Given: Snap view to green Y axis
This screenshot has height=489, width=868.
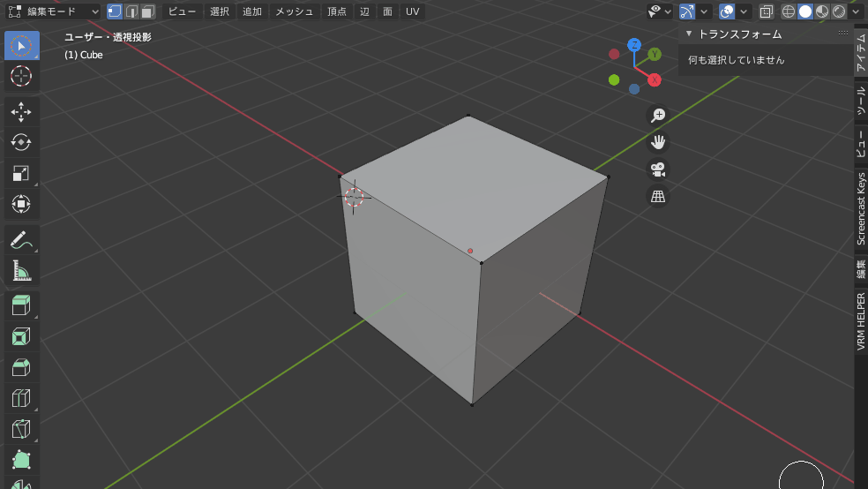Looking at the screenshot, I should click(655, 54).
